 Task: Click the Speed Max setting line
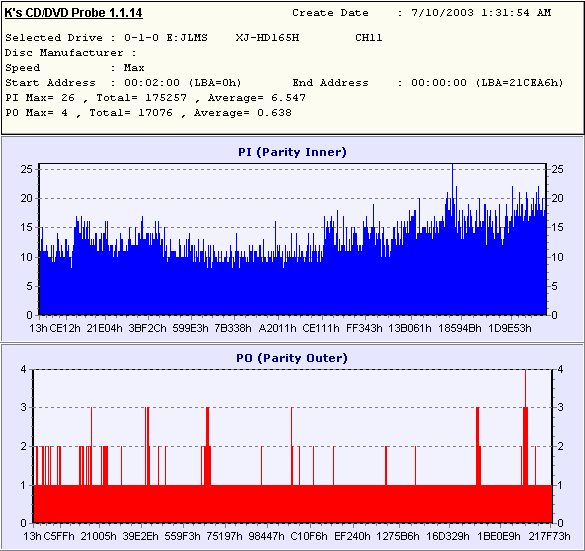(75, 68)
